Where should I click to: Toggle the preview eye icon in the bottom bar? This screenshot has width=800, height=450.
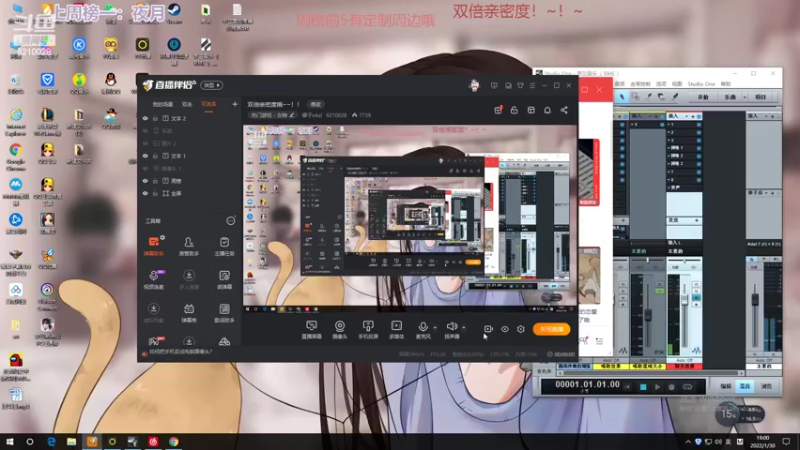505,329
